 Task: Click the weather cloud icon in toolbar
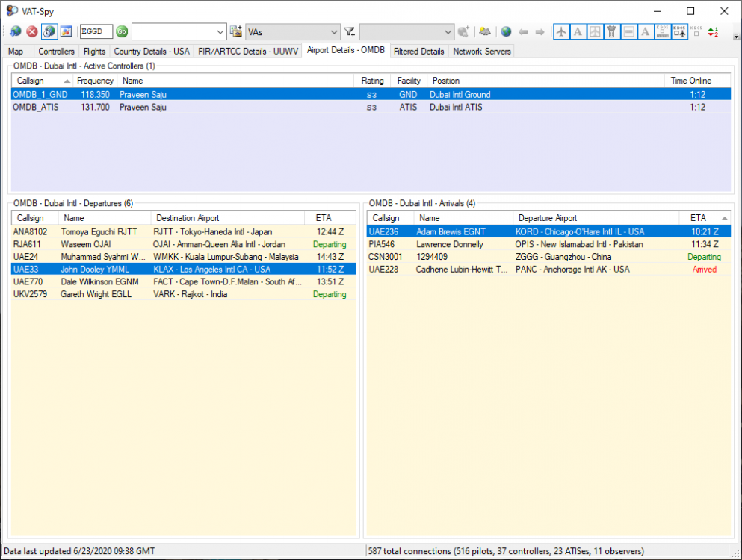point(485,31)
